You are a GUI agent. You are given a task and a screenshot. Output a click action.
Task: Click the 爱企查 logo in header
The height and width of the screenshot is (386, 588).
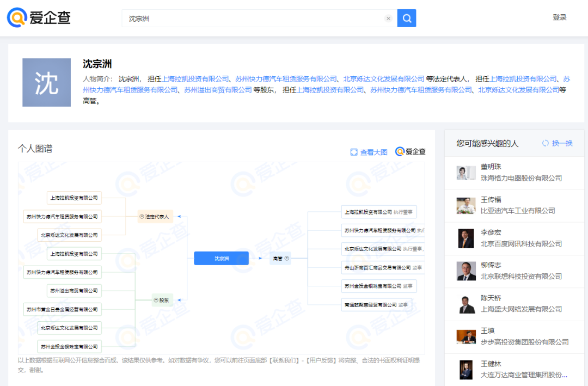pyautogui.click(x=39, y=17)
